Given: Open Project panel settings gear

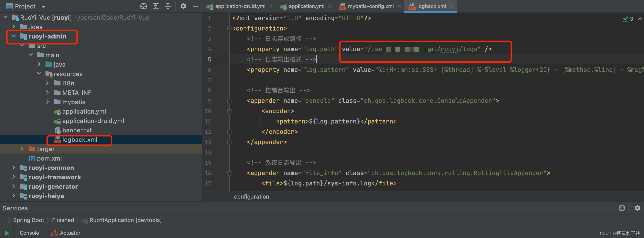Looking at the screenshot, I should (183, 6).
